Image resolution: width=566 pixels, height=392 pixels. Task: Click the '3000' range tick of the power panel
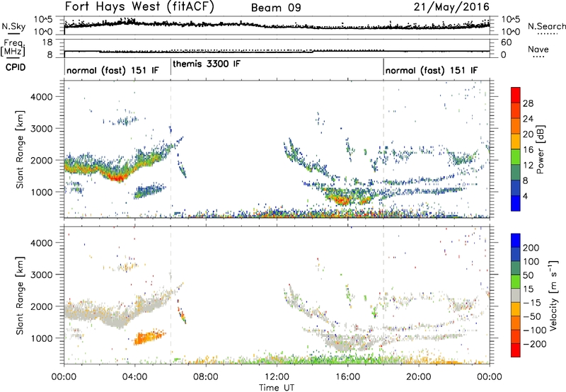pos(42,129)
